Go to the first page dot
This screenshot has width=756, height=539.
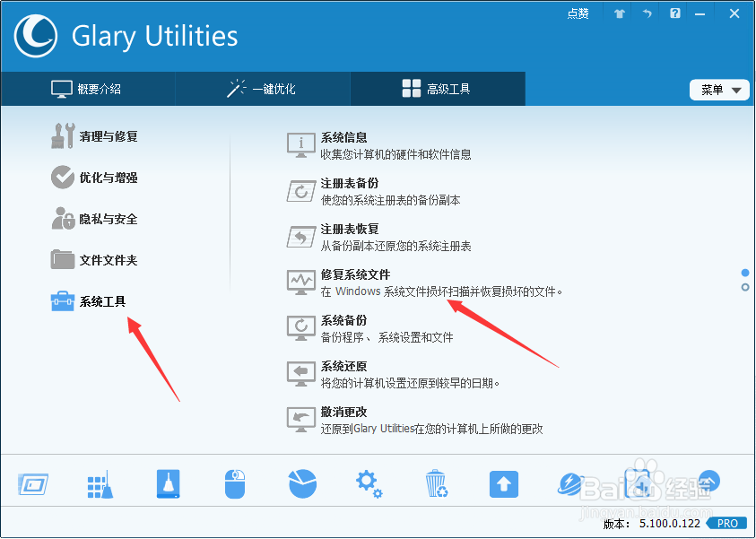pyautogui.click(x=745, y=273)
